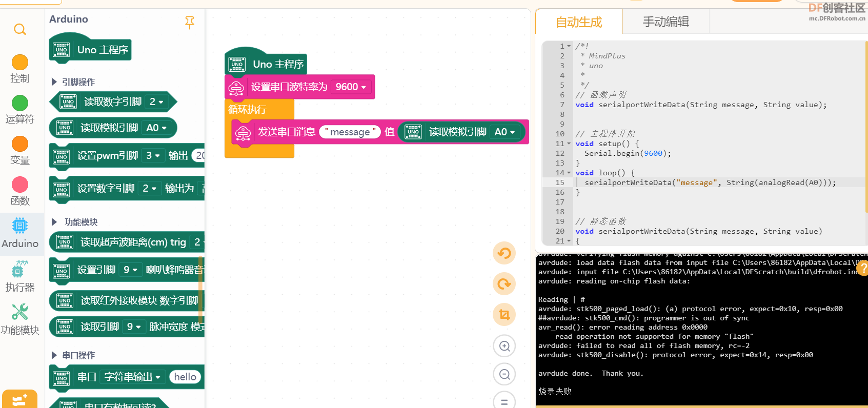
Task: Open A0 dropdown on palette 读取模拟引脚 block
Action: pyautogui.click(x=156, y=128)
